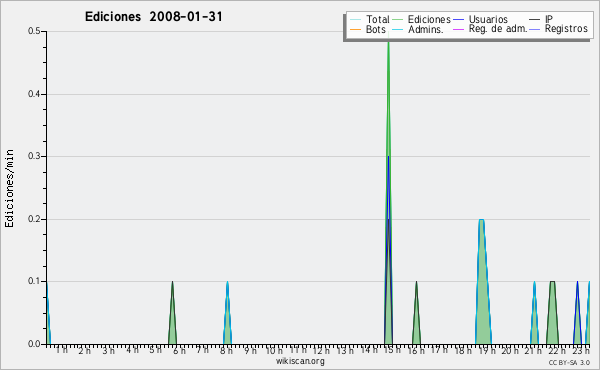Click the 'CC BY-SA 3.0' license text
Viewport: 600px width, 370px height.
(x=569, y=362)
